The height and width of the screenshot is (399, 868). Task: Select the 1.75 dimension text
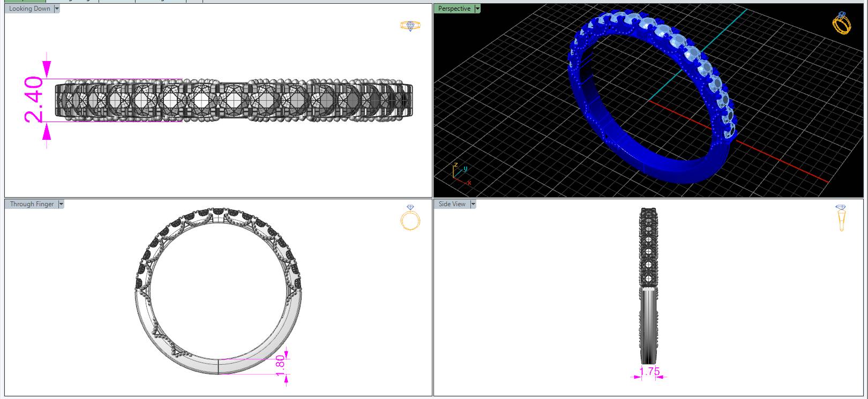[649, 371]
